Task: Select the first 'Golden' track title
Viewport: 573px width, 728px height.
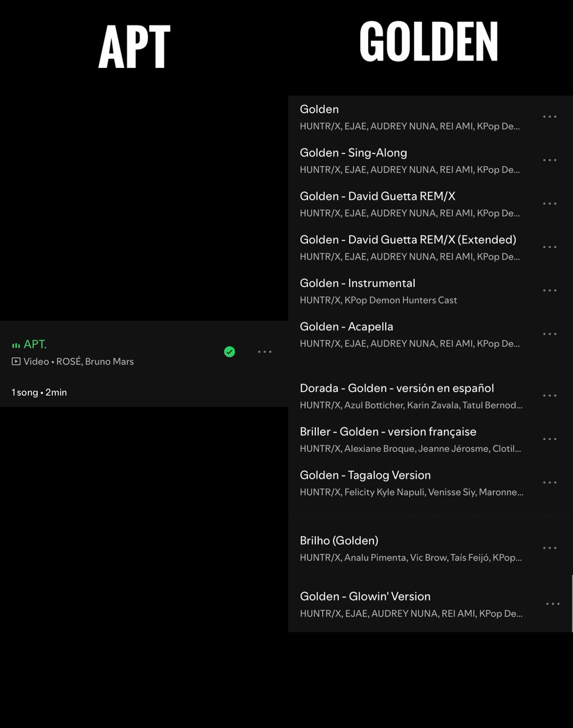Action: [x=320, y=109]
